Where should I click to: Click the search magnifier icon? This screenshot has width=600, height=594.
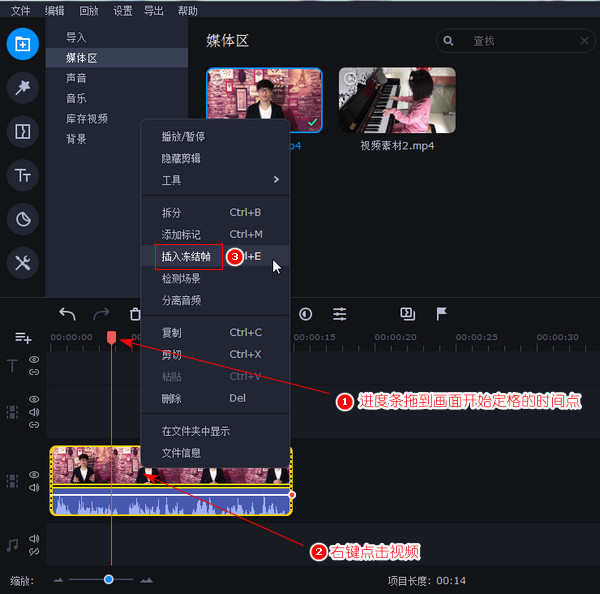[x=448, y=41]
